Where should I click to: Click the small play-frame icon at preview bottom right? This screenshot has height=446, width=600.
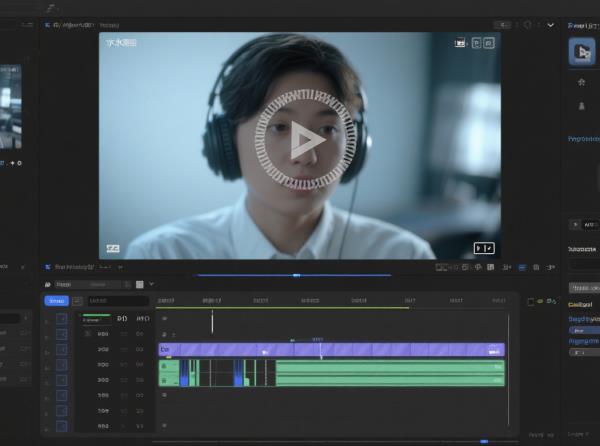point(484,247)
